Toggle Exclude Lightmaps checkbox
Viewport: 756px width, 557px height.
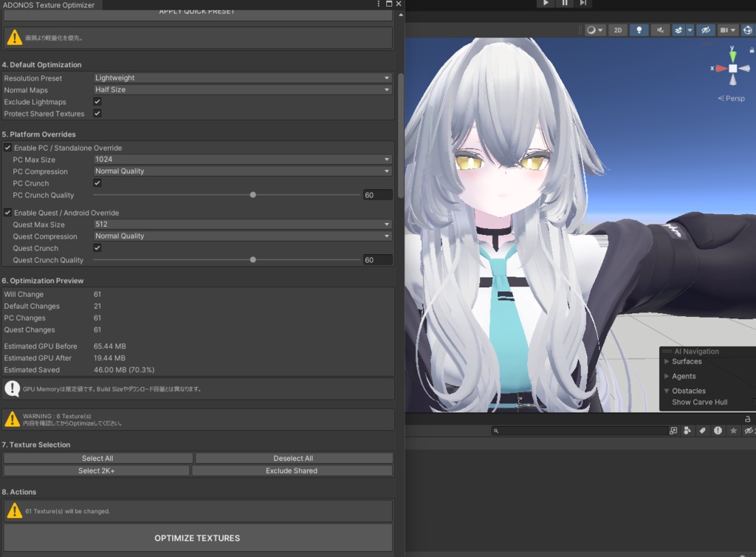[97, 101]
